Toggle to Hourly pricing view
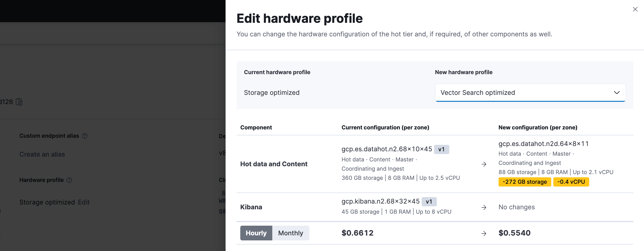Viewport: 644px width, 251px height. click(x=255, y=233)
